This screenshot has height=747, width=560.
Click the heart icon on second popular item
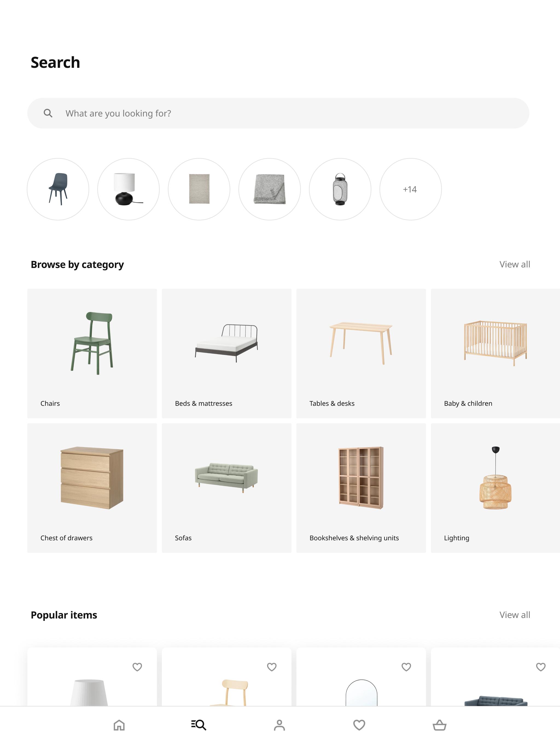click(272, 667)
